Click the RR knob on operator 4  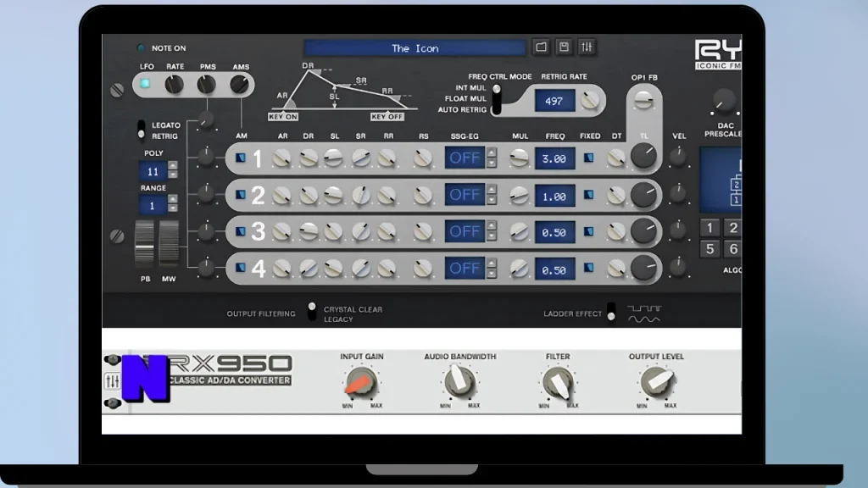pyautogui.click(x=387, y=269)
